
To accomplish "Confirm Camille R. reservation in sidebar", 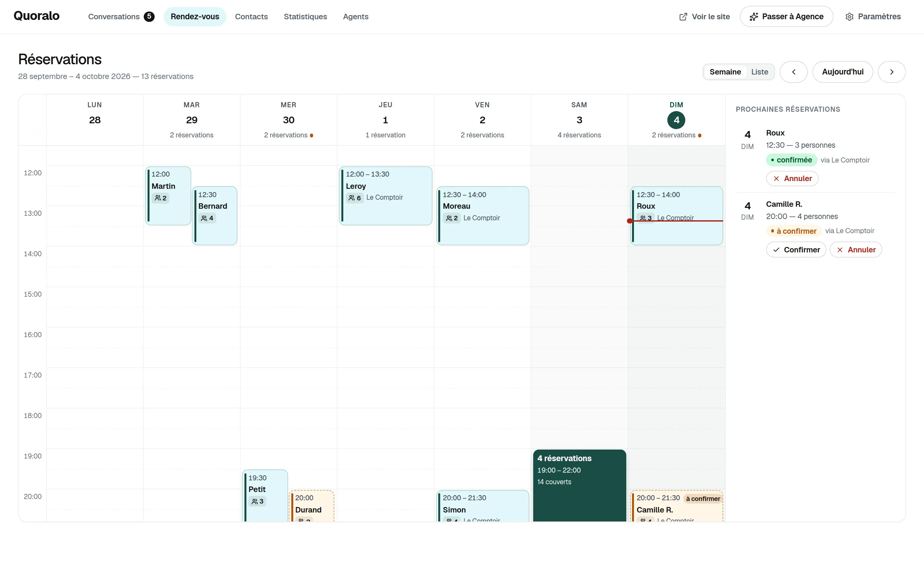I will (796, 250).
